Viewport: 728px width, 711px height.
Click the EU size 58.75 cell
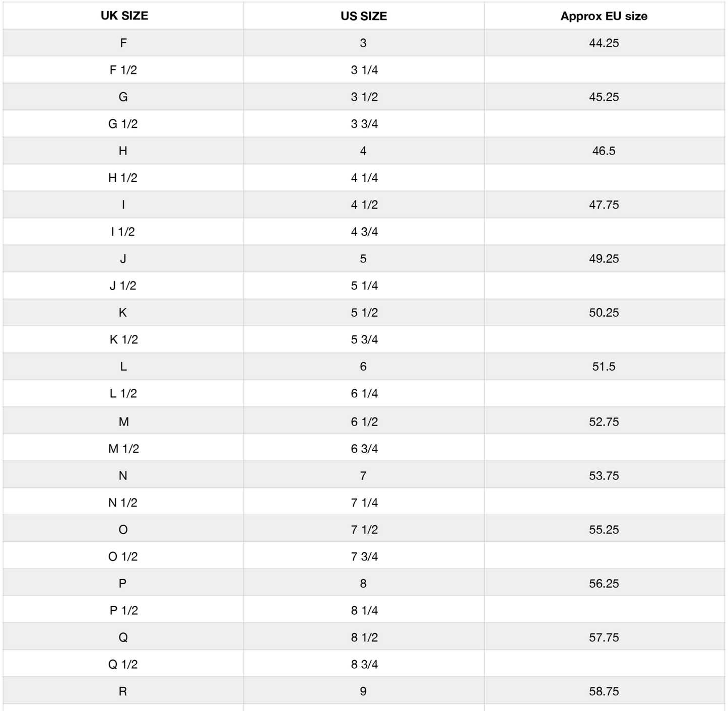click(604, 691)
